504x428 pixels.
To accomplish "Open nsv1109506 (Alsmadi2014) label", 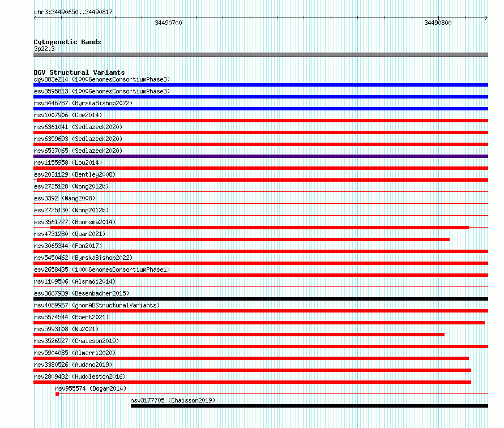I will point(75,281).
